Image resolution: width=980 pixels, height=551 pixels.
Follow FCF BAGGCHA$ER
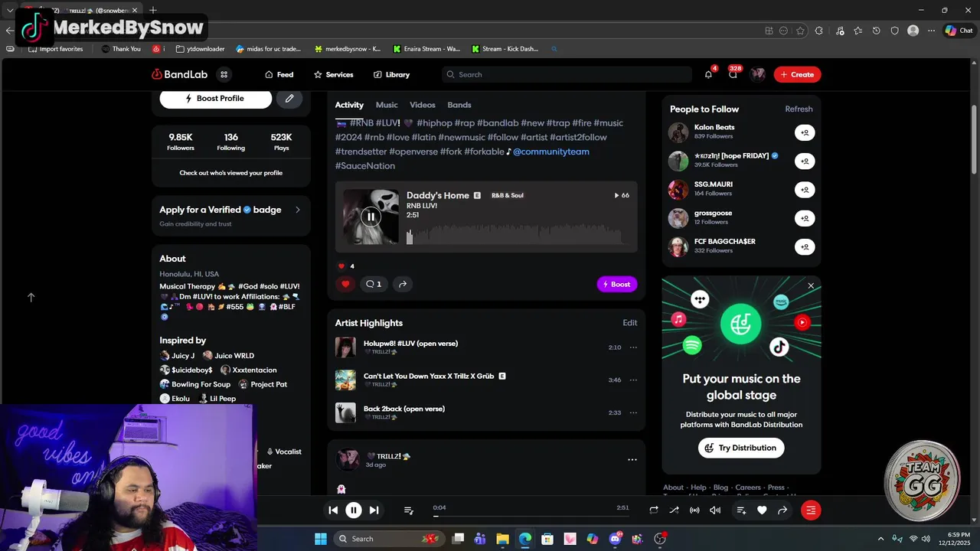[805, 246]
